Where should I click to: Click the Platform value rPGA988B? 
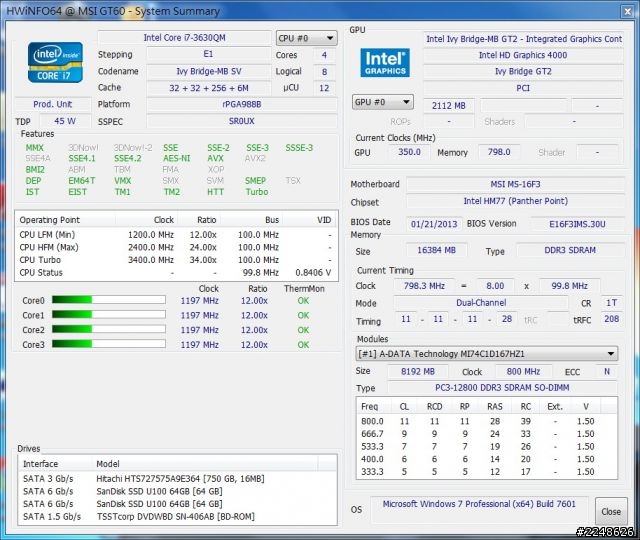[242, 104]
